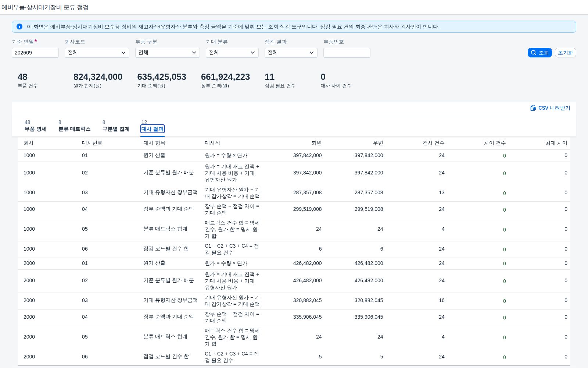
Task: Switch to the 부품 명세 tab
Action: [x=35, y=129]
